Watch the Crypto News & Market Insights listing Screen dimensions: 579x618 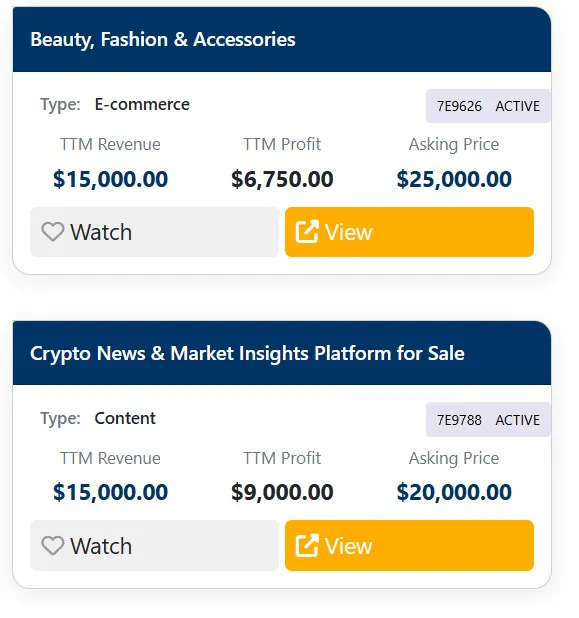155,546
